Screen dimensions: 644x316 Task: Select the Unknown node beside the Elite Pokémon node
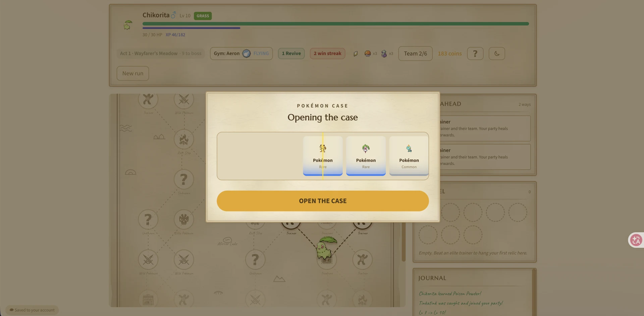coord(148,220)
